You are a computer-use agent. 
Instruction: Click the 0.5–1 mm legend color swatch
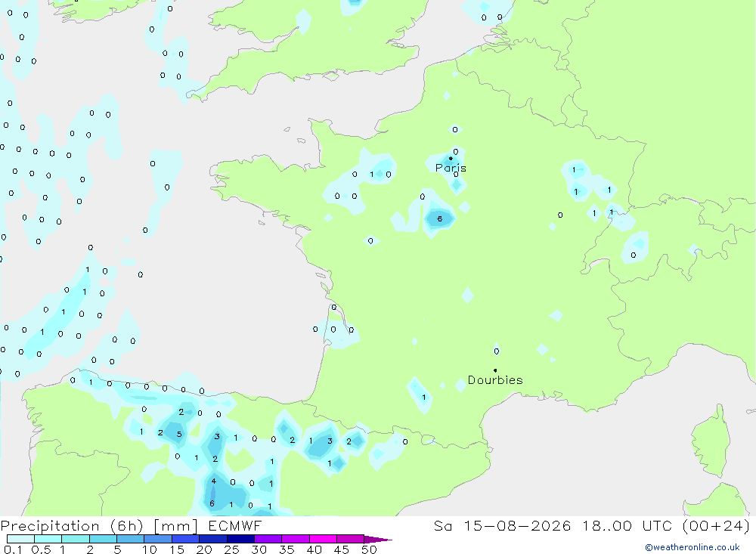[x=48, y=539]
